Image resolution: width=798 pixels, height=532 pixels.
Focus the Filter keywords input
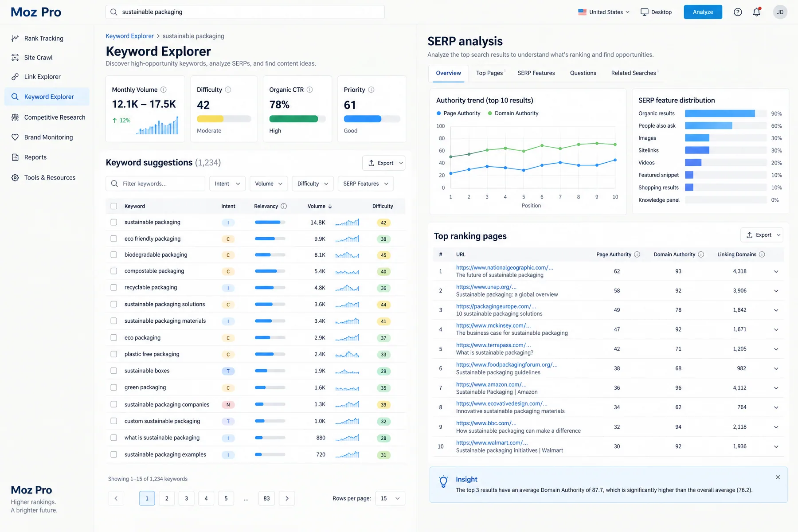[155, 184]
